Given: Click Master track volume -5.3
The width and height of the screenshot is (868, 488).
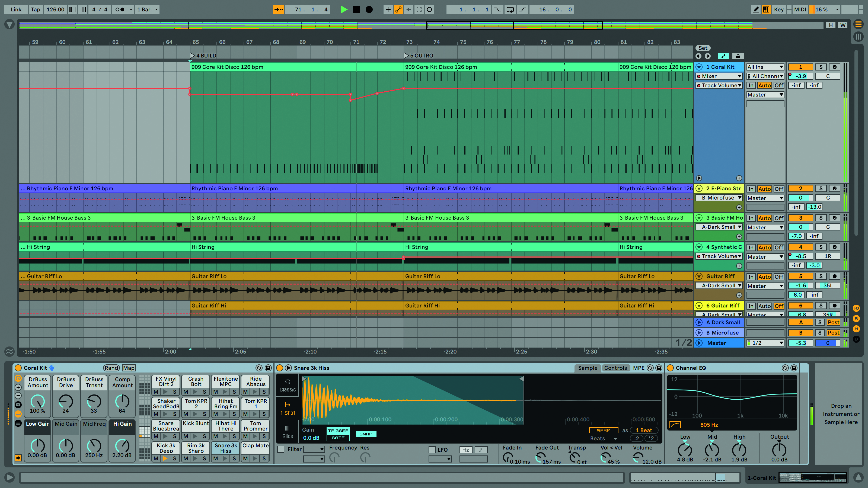Looking at the screenshot, I should coord(800,343).
